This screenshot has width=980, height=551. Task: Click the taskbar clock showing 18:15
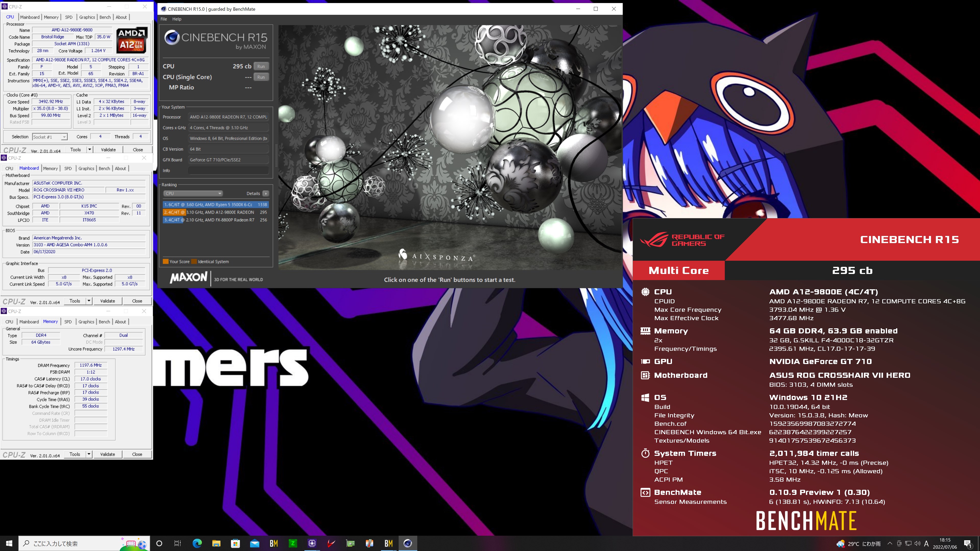click(945, 544)
